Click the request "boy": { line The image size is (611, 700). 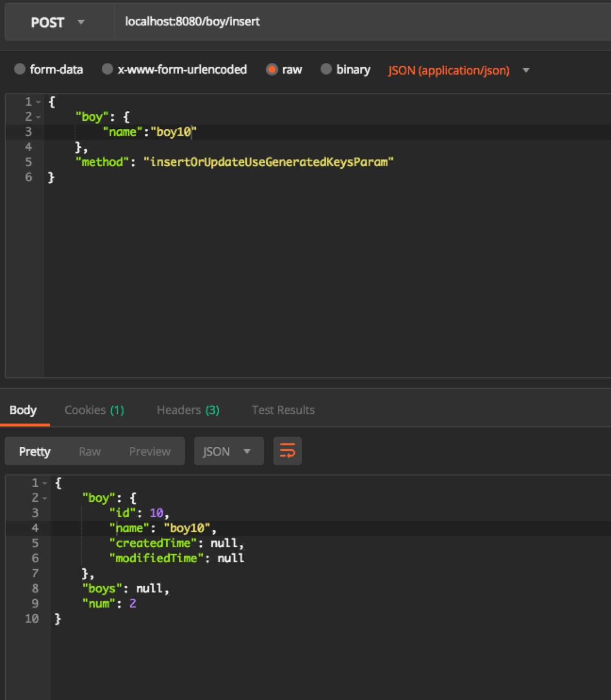pyautogui.click(x=102, y=117)
